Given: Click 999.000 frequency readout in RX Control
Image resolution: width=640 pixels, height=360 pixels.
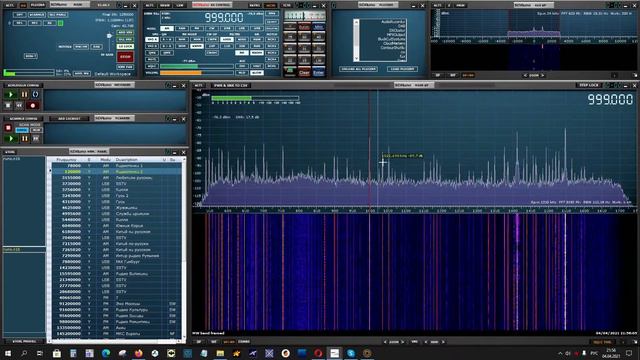Looking at the screenshot, I should click(x=224, y=18).
